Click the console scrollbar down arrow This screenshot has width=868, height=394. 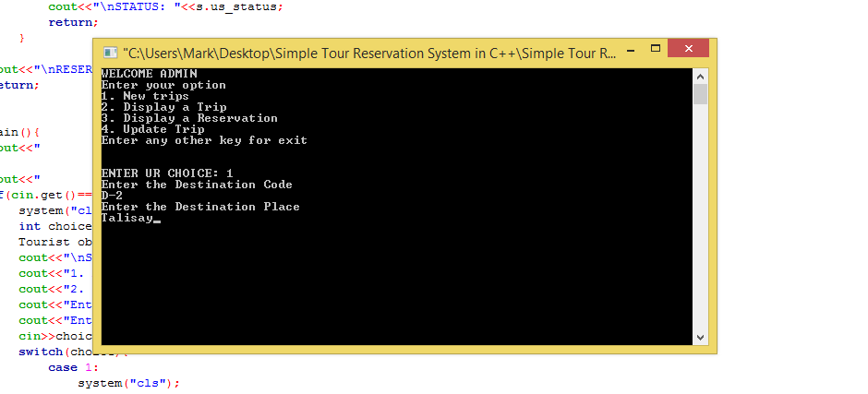[700, 337]
